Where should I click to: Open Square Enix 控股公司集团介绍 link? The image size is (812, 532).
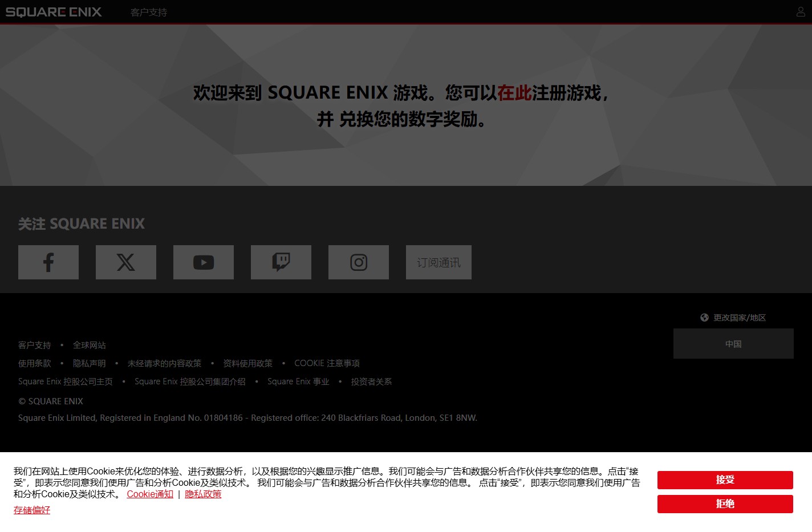point(190,381)
